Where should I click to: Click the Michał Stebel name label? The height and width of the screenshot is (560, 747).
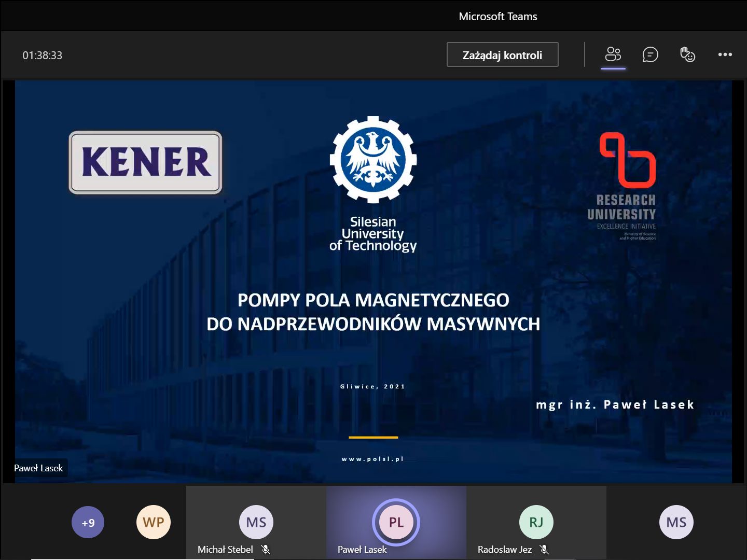(x=225, y=549)
